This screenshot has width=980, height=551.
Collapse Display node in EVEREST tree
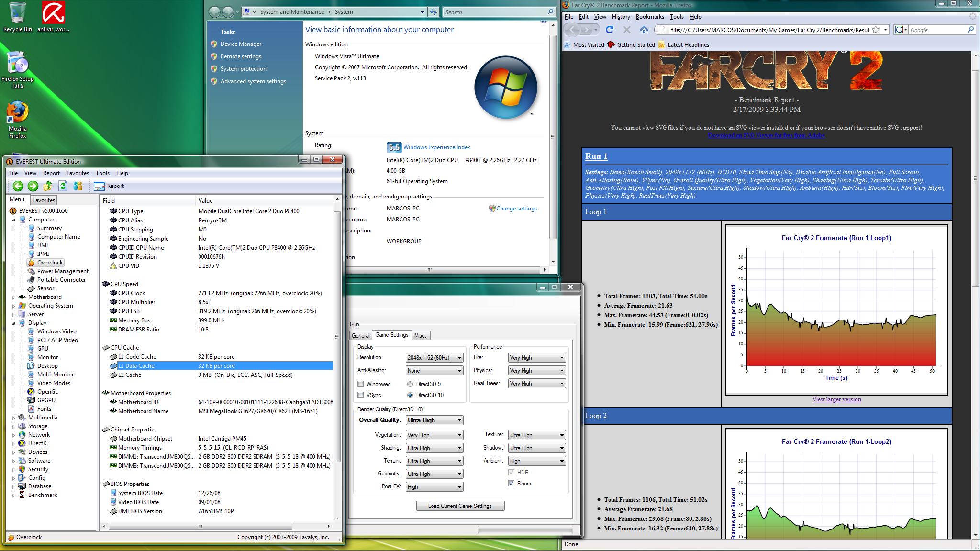14,323
